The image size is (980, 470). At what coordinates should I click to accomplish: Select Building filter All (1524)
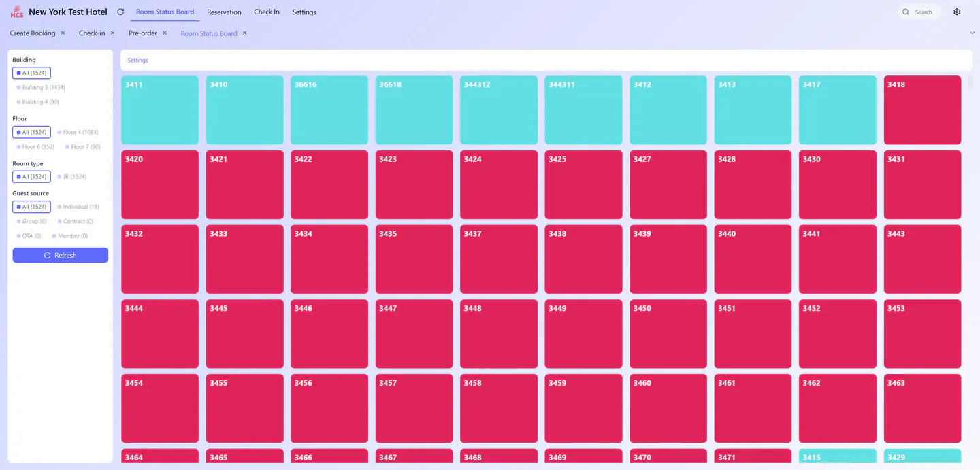coord(31,73)
